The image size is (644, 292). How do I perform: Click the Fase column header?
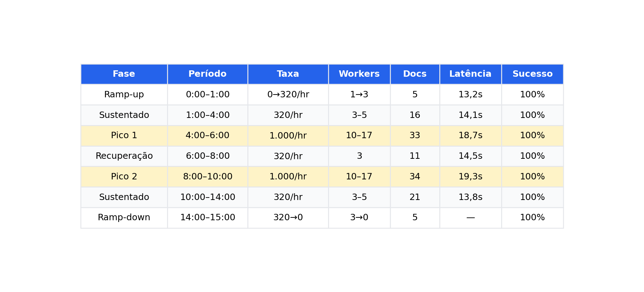pos(124,74)
